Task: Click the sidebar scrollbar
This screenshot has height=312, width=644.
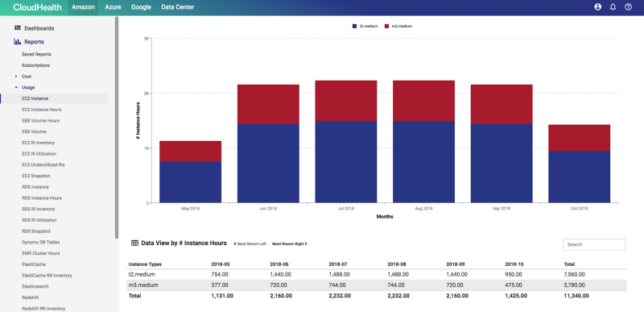Action: pyautogui.click(x=117, y=127)
